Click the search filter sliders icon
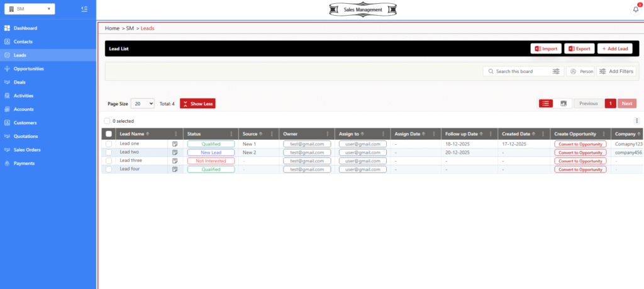 click(x=556, y=72)
